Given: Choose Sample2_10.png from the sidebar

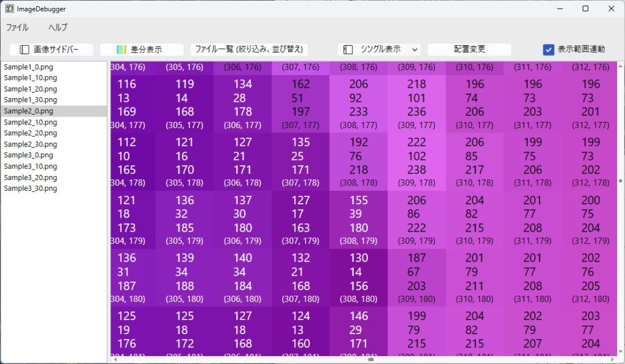Looking at the screenshot, I should (x=31, y=122).
